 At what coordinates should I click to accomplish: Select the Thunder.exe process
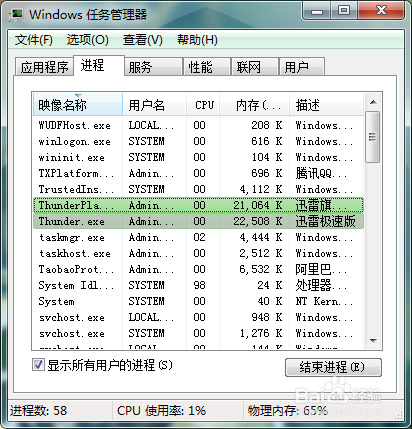[198, 221]
